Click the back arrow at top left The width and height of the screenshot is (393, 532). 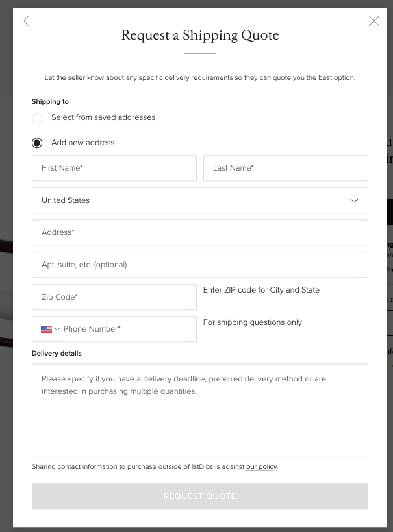(26, 21)
